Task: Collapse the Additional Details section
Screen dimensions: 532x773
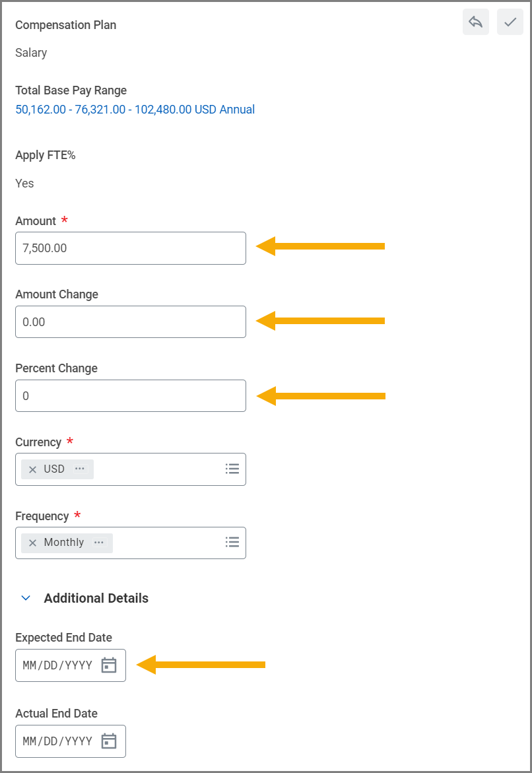Action: click(26, 598)
